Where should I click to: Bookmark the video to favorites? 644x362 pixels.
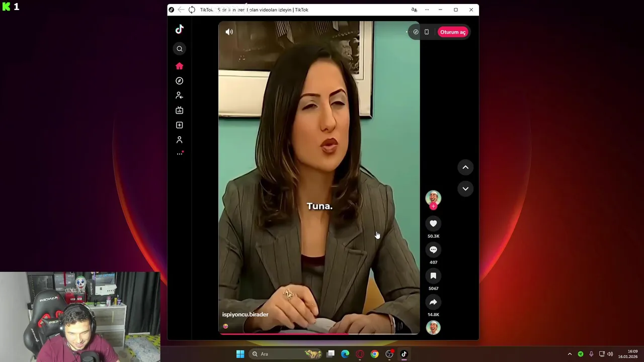click(x=433, y=276)
